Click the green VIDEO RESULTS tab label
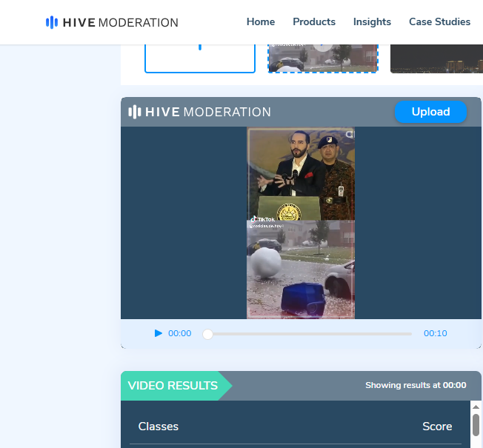 pyautogui.click(x=173, y=386)
